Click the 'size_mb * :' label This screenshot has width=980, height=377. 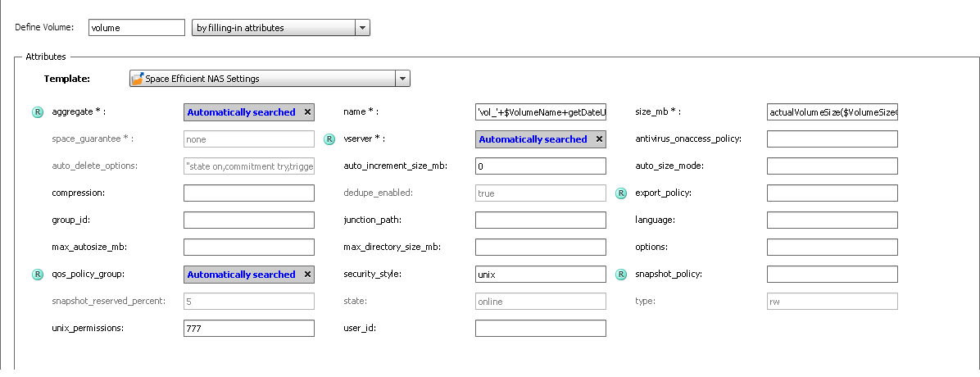click(x=657, y=112)
